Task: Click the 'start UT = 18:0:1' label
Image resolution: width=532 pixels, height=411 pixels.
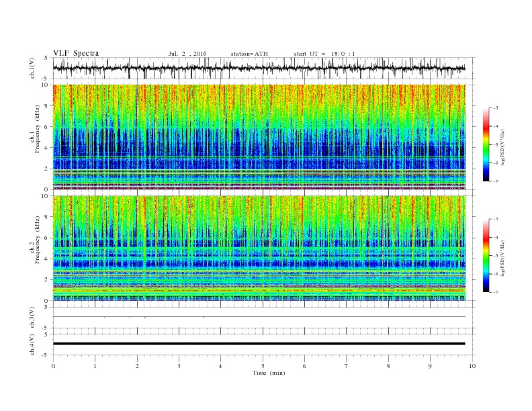Action: point(324,54)
